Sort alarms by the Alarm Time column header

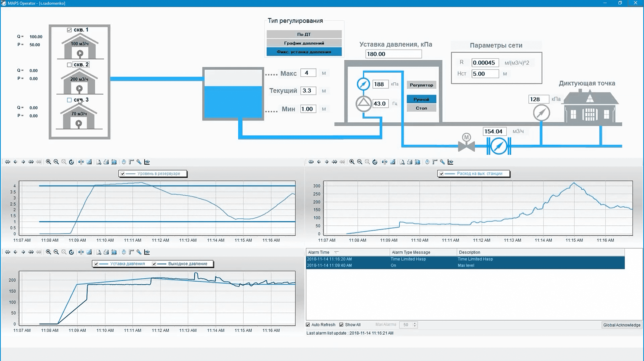[x=319, y=252]
